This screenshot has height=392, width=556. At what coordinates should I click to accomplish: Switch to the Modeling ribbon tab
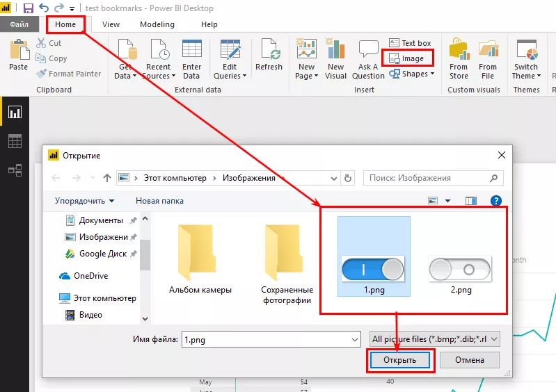coord(157,24)
